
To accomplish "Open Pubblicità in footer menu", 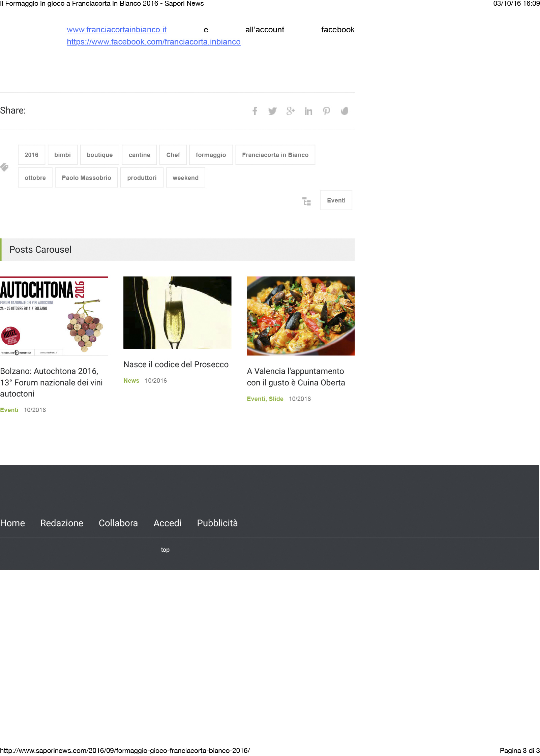I will [x=217, y=523].
